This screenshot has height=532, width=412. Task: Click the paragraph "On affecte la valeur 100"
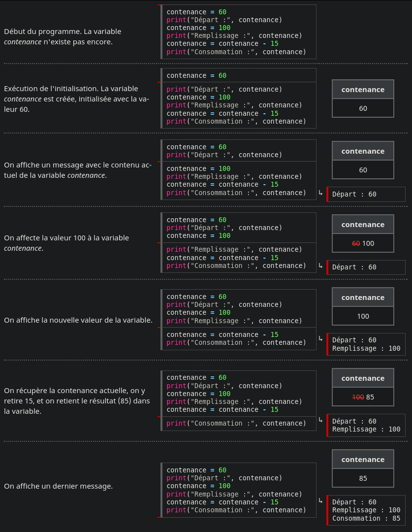[66, 243]
